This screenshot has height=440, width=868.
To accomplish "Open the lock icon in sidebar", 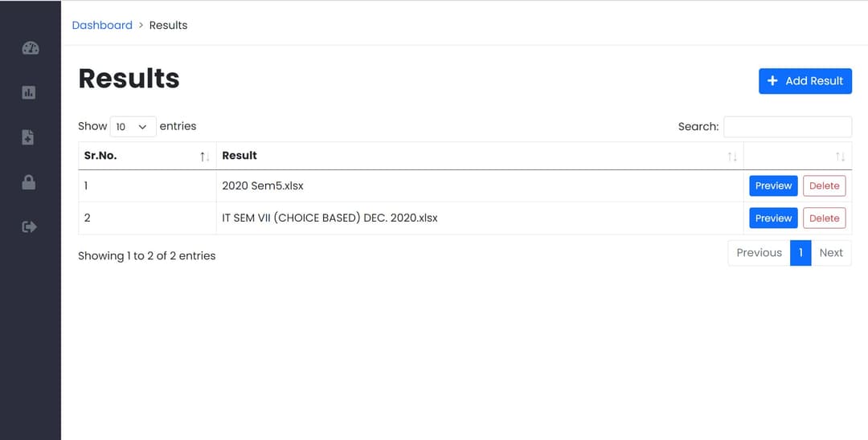I will [29, 182].
